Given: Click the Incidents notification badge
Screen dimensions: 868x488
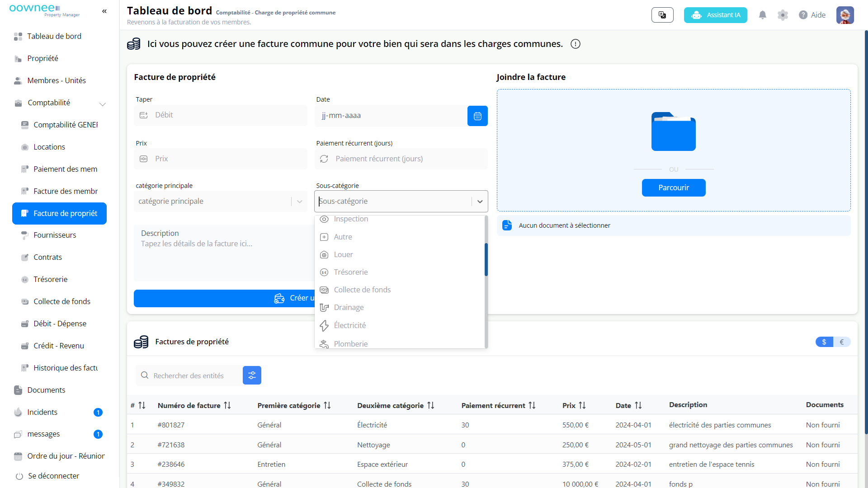Looking at the screenshot, I should (x=98, y=412).
